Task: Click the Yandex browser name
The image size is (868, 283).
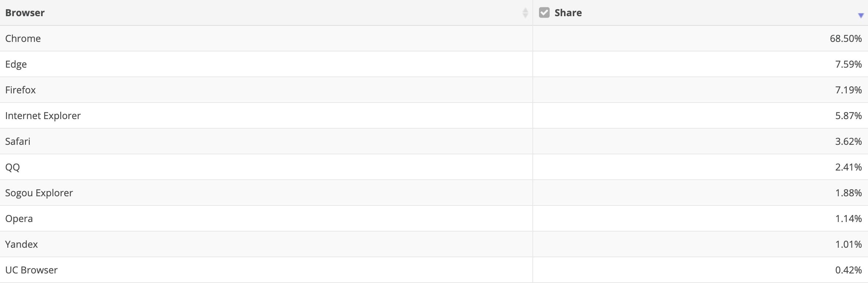Action: coord(21,244)
